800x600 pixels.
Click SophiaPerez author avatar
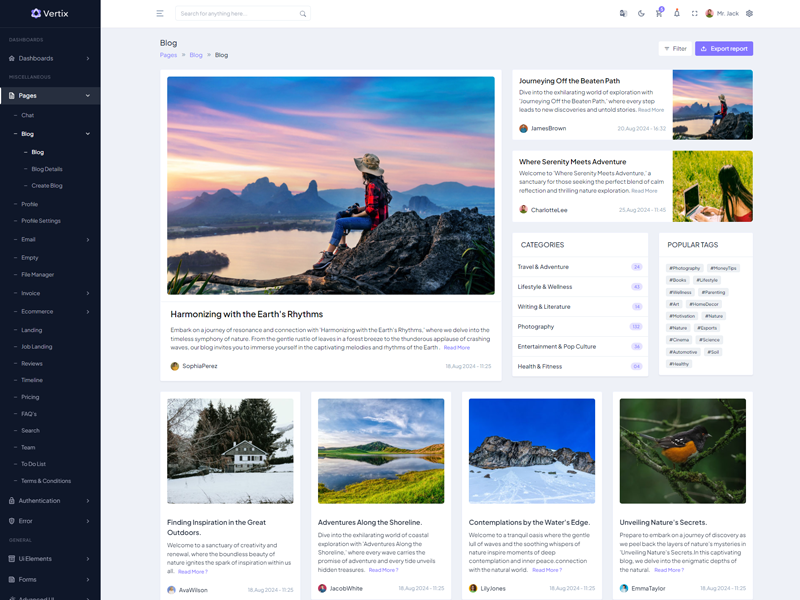pyautogui.click(x=175, y=366)
